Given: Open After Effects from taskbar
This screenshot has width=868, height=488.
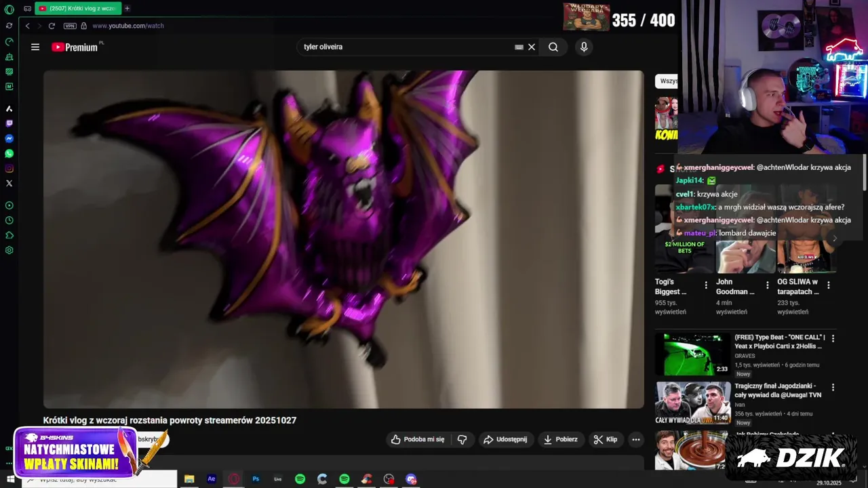Looking at the screenshot, I should click(x=212, y=479).
